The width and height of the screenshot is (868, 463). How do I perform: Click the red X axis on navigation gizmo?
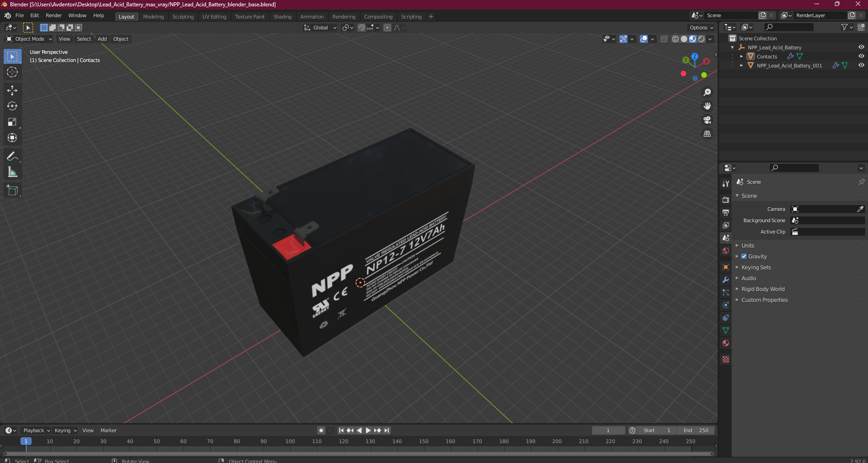[x=706, y=61]
